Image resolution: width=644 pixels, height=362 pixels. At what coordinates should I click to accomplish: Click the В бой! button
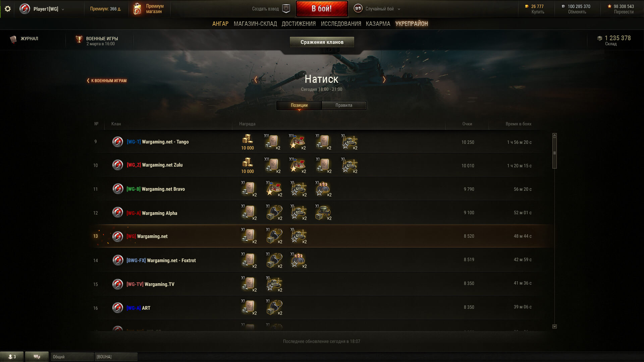[x=322, y=9]
